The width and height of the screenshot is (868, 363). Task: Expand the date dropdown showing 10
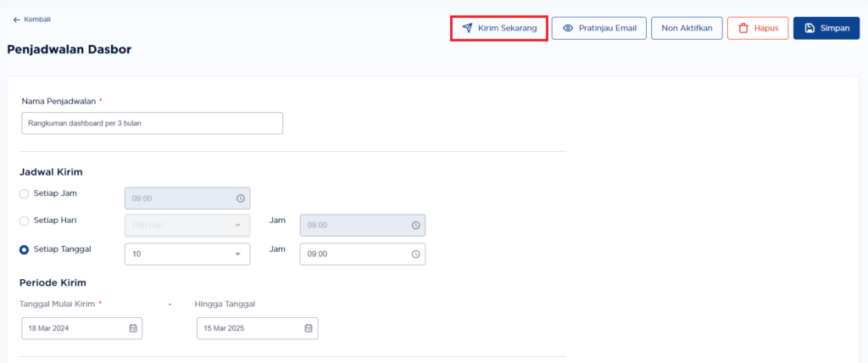click(x=187, y=254)
